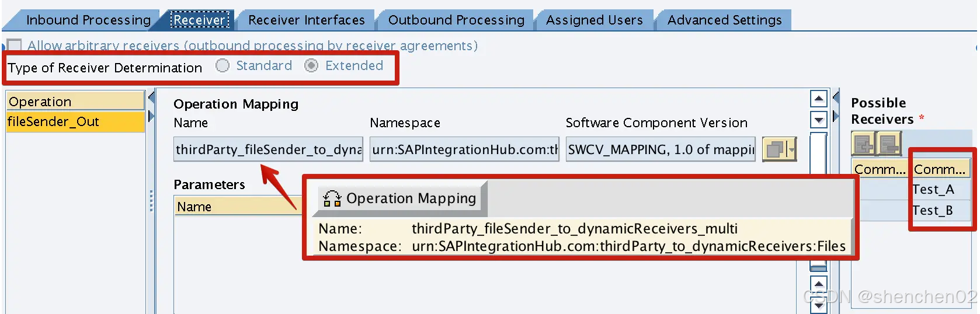The image size is (980, 314).
Task: Choose the Extended receiver determination radio button
Action: coord(311,65)
